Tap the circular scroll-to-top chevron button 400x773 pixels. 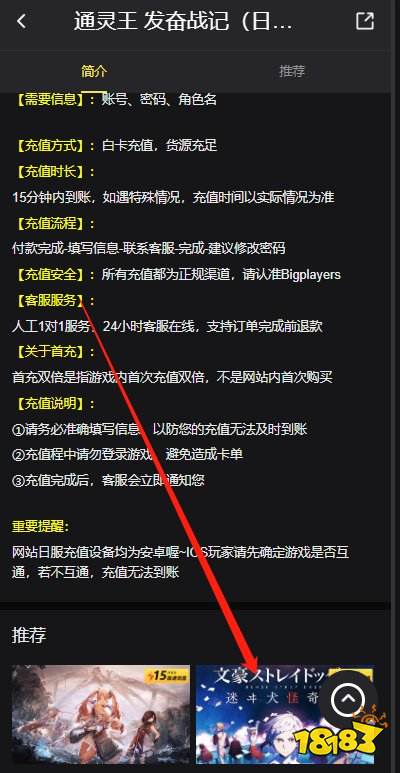[348, 698]
